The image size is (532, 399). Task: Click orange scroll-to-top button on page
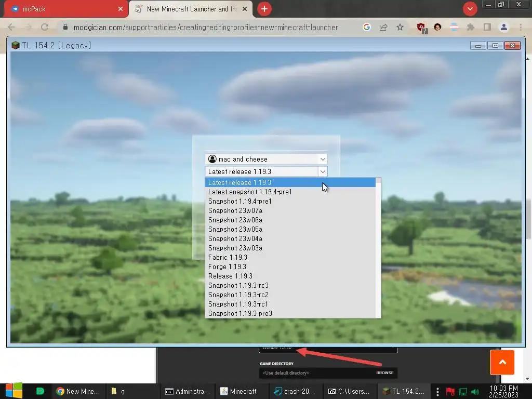(502, 362)
